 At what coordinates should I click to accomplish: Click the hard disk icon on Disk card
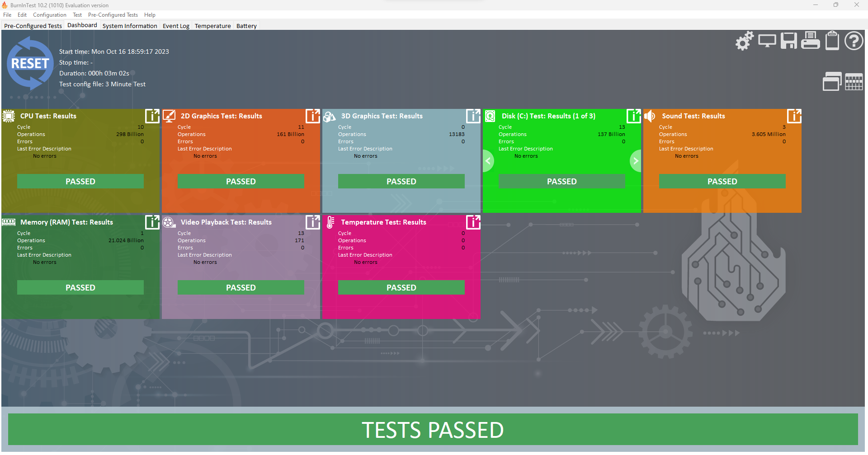(490, 116)
